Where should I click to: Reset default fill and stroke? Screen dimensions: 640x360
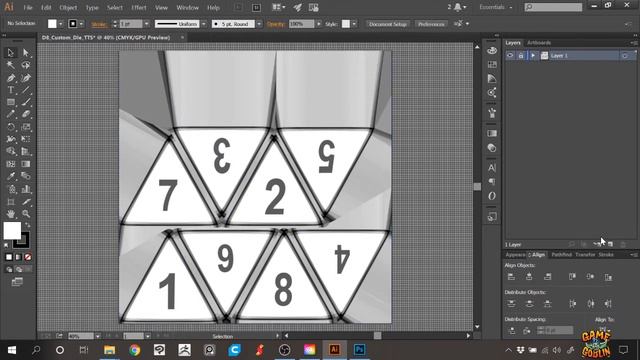pos(6,245)
